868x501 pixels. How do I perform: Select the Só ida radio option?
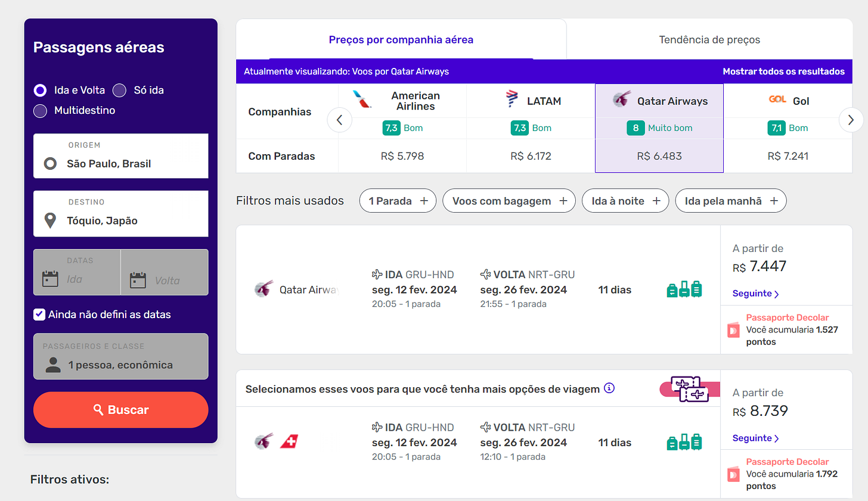119,90
